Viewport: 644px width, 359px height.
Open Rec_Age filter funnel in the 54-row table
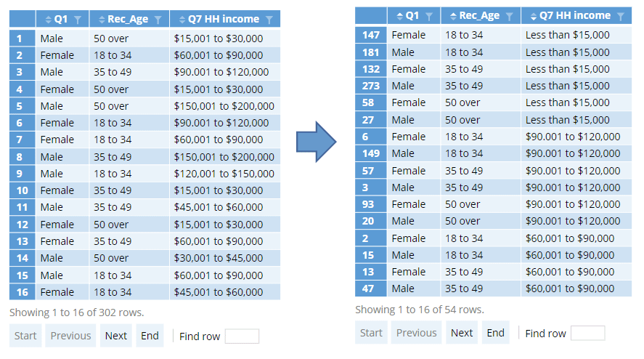[510, 16]
